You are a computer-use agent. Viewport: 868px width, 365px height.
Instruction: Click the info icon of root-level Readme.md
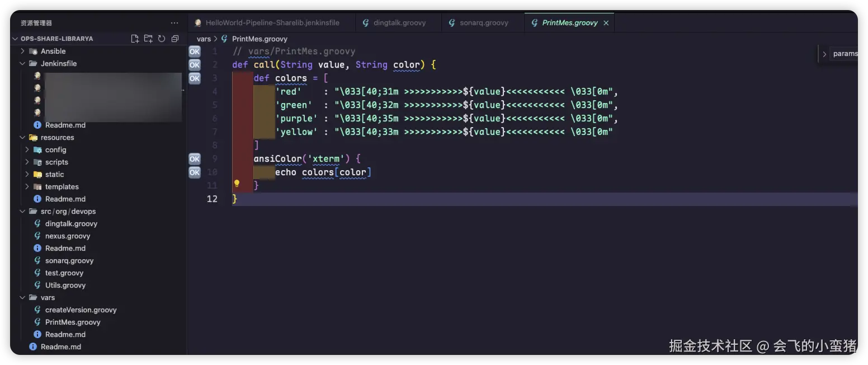33,347
